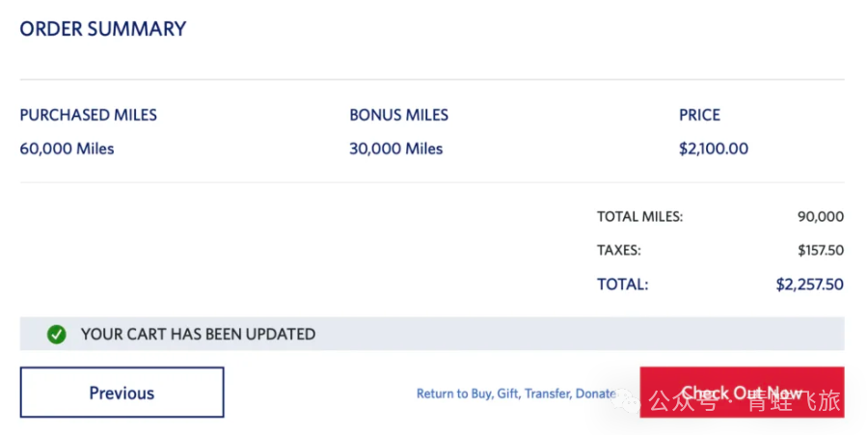Select the $2,100.00 price amount
The width and height of the screenshot is (868, 435).
[x=714, y=149]
